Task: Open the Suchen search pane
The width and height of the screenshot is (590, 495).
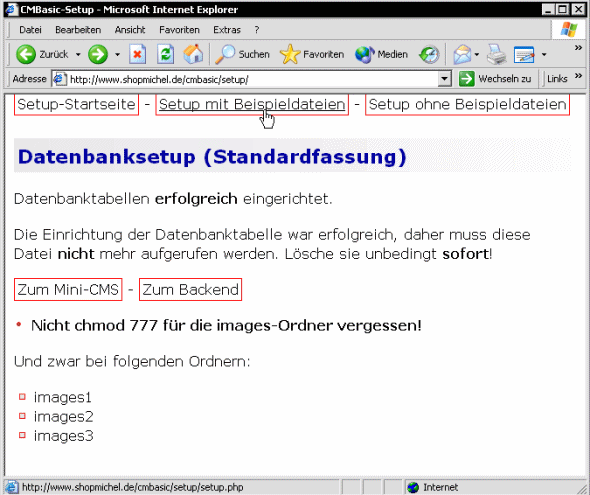Action: pyautogui.click(x=242, y=55)
